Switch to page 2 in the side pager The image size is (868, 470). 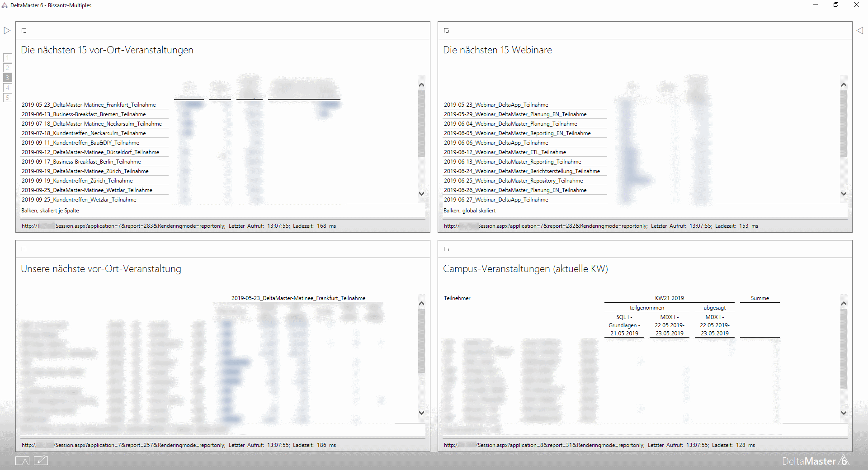pyautogui.click(x=8, y=68)
